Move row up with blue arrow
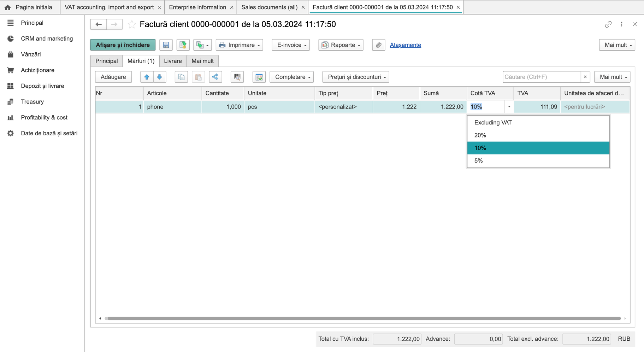The width and height of the screenshot is (644, 352). tap(147, 77)
